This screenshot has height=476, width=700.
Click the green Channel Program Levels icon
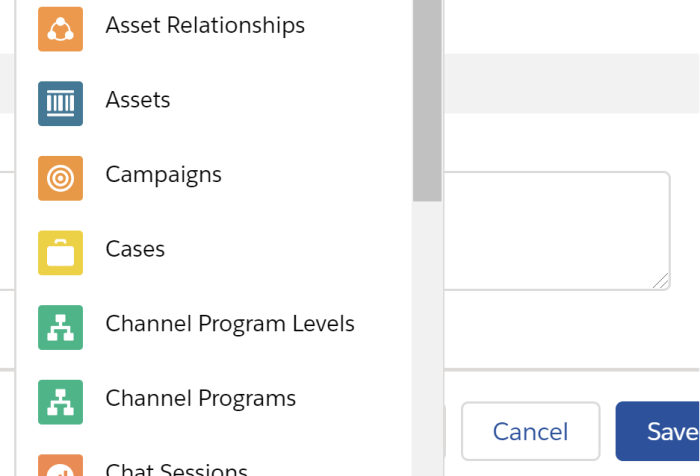click(60, 327)
